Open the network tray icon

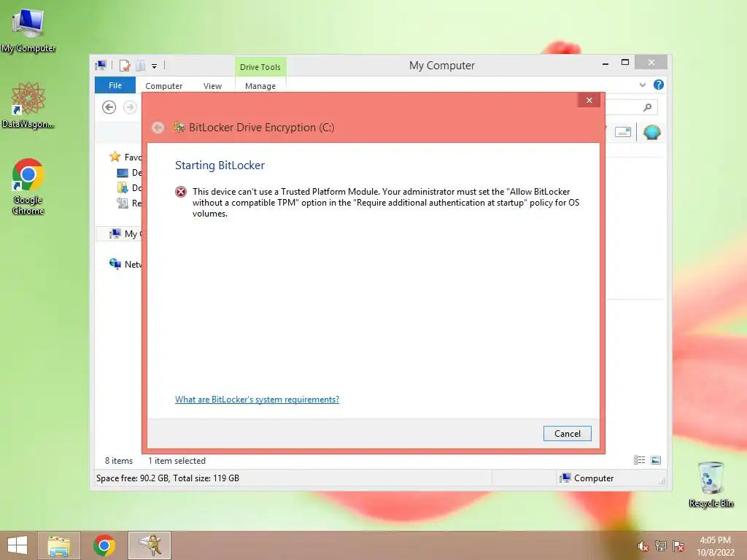click(x=660, y=546)
